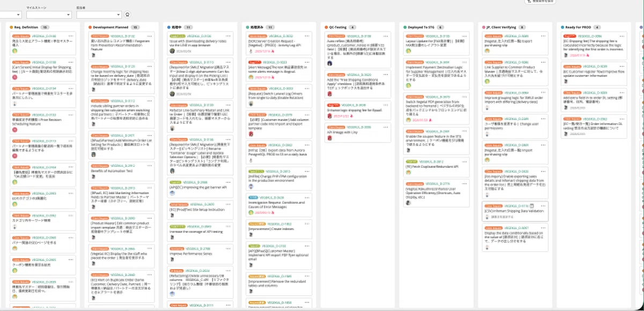Click the 処理中 column header
This screenshot has width=644, height=311.
(177, 27)
